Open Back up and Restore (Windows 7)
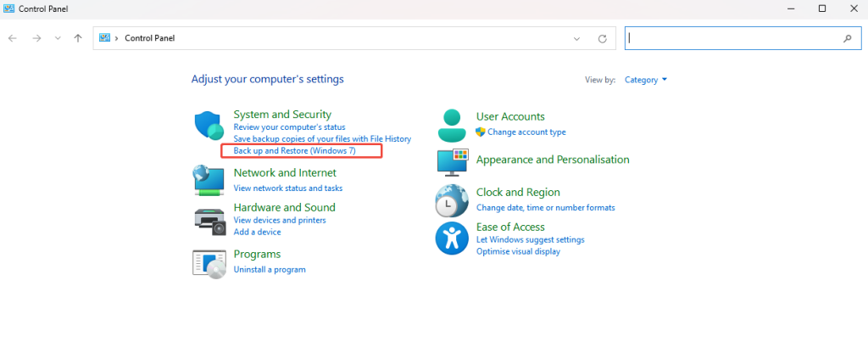The image size is (868, 348). tap(294, 151)
